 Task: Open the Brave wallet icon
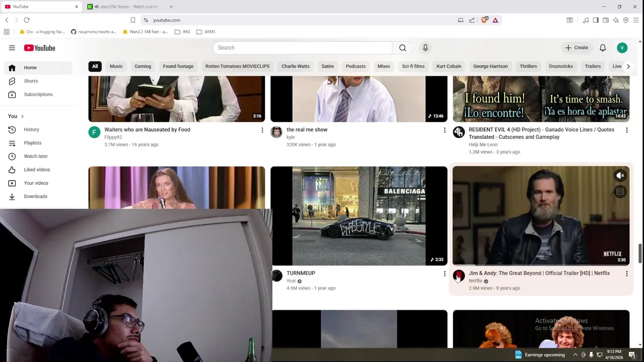606,20
